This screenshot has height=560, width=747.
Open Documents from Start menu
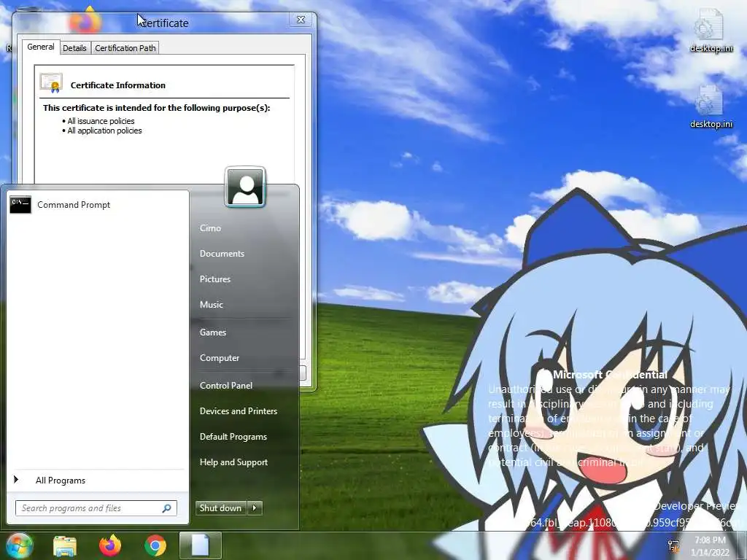[222, 254]
